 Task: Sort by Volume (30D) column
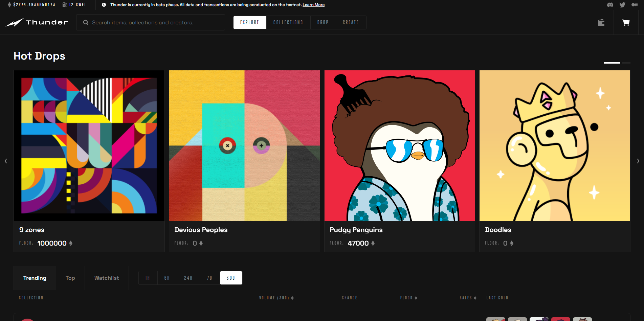(276, 298)
